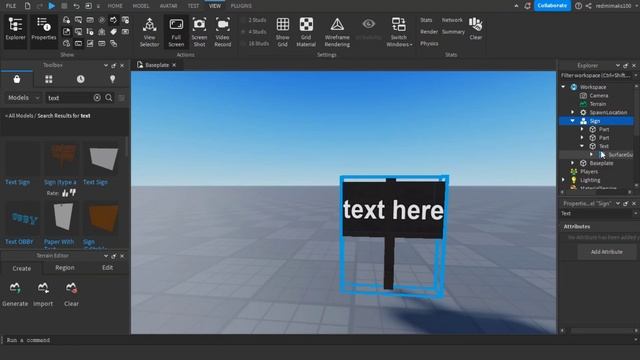Open the Toolbox filter options icon
The image size is (640, 360).
pyautogui.click(x=121, y=98)
